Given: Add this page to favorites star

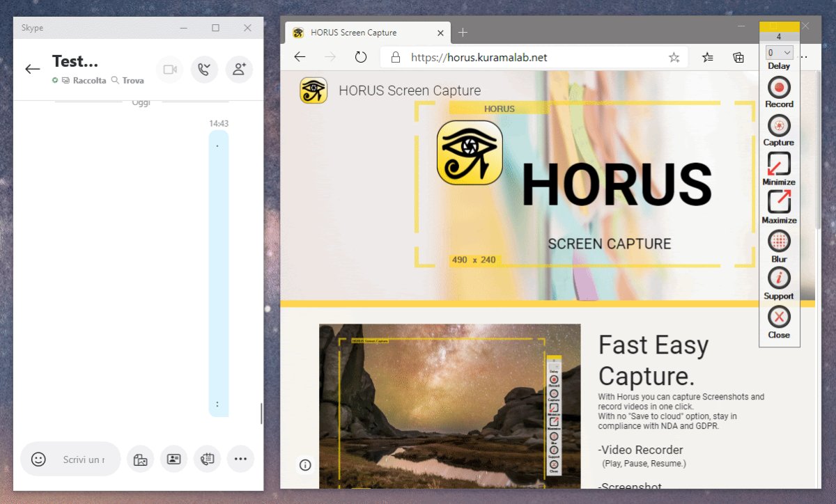Looking at the screenshot, I should [x=674, y=58].
